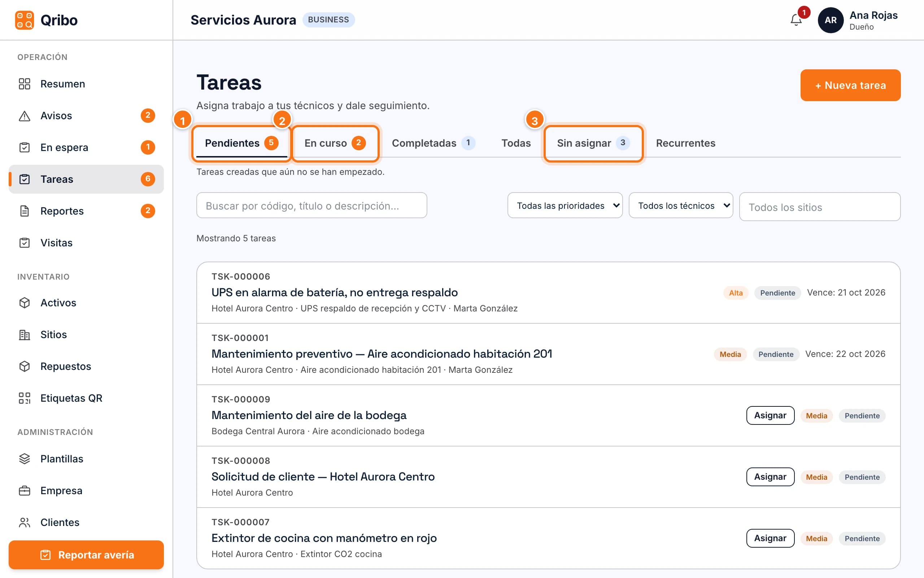Select the Sin asignar tab

pos(593,143)
